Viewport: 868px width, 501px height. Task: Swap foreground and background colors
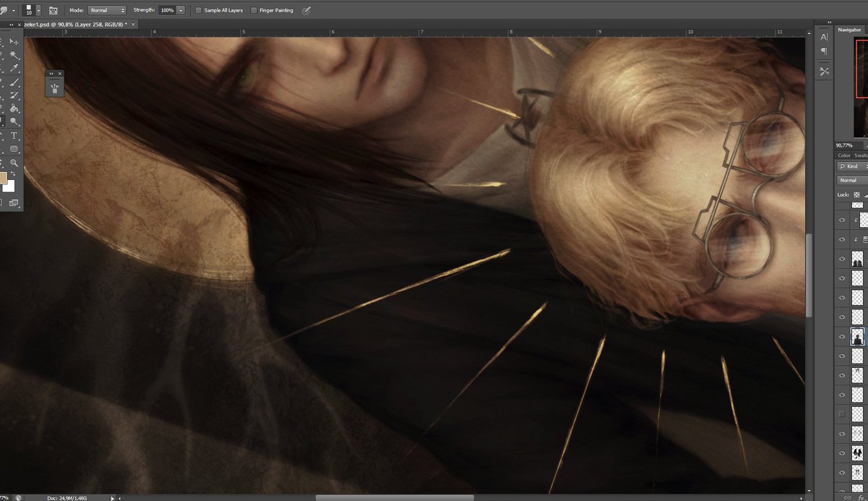[x=13, y=174]
